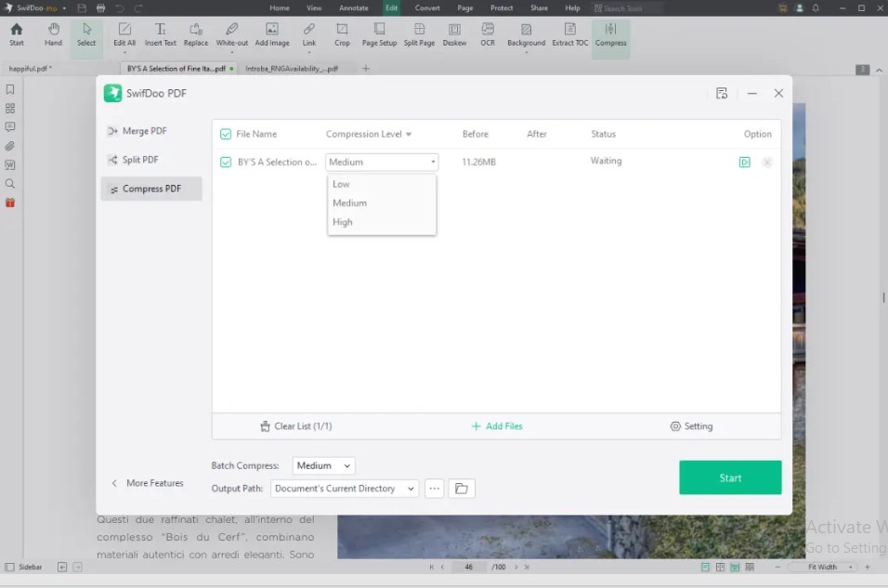Click the Add Image tool

point(272,34)
